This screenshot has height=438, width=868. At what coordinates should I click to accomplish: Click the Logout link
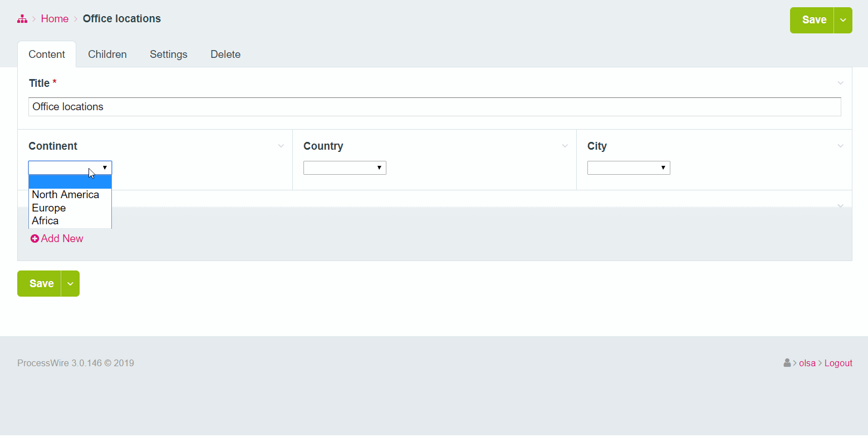coord(838,363)
